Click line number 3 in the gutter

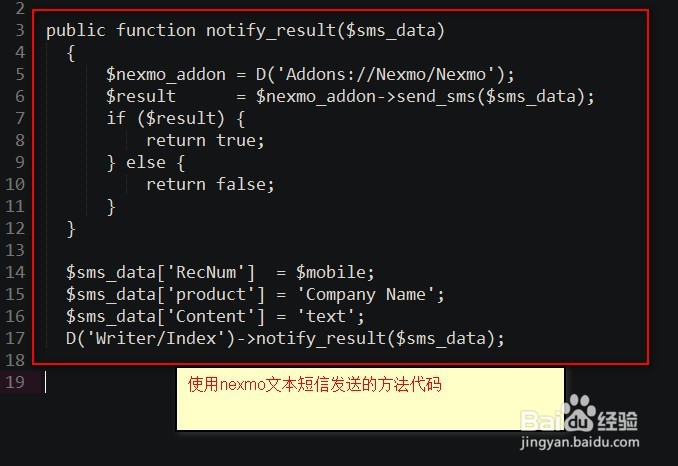[19, 30]
